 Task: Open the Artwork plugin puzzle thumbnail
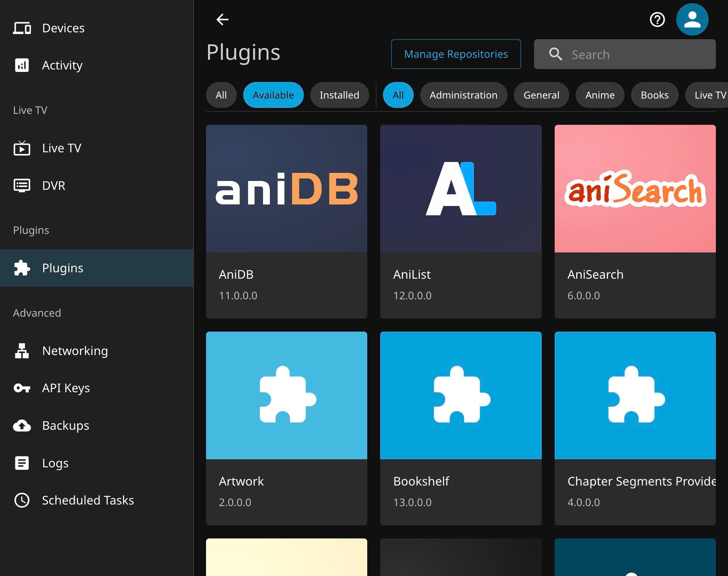click(x=286, y=395)
